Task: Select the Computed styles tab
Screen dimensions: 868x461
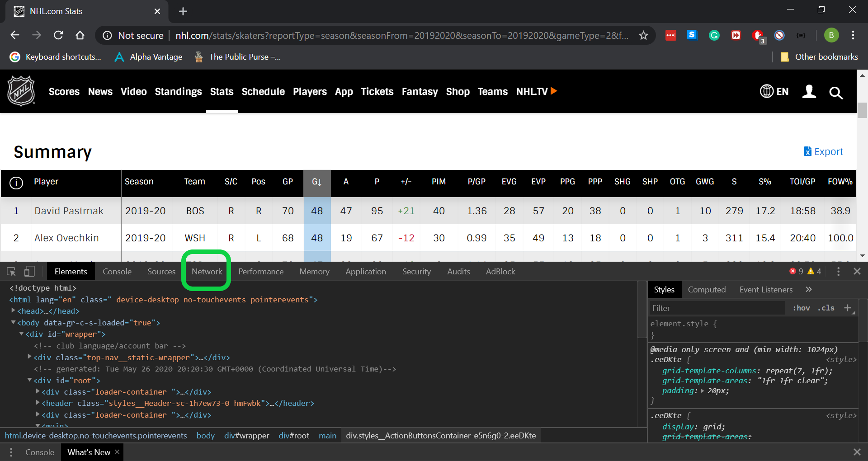Action: coord(707,290)
